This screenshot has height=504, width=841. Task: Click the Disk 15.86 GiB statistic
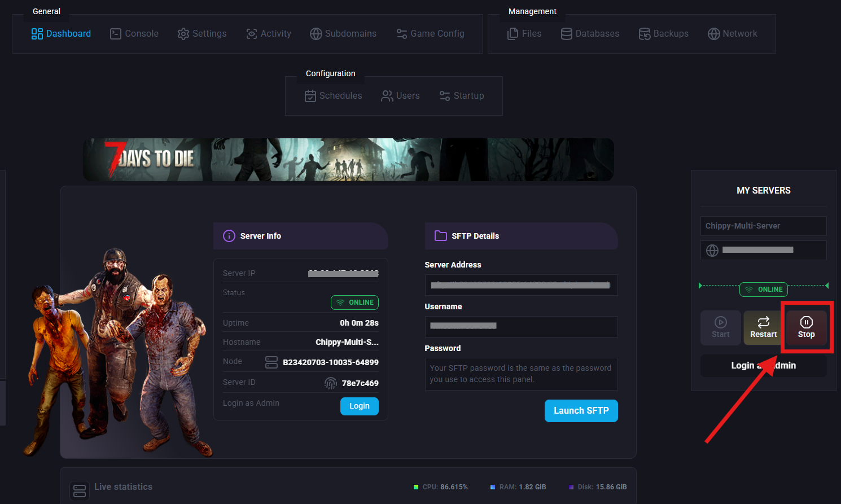pyautogui.click(x=598, y=487)
